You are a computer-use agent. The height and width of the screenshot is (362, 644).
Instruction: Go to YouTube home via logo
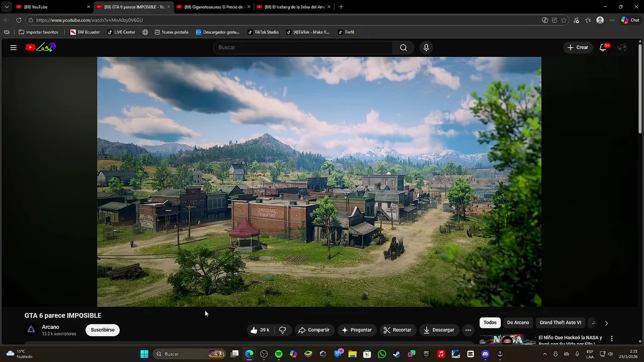[41, 47]
